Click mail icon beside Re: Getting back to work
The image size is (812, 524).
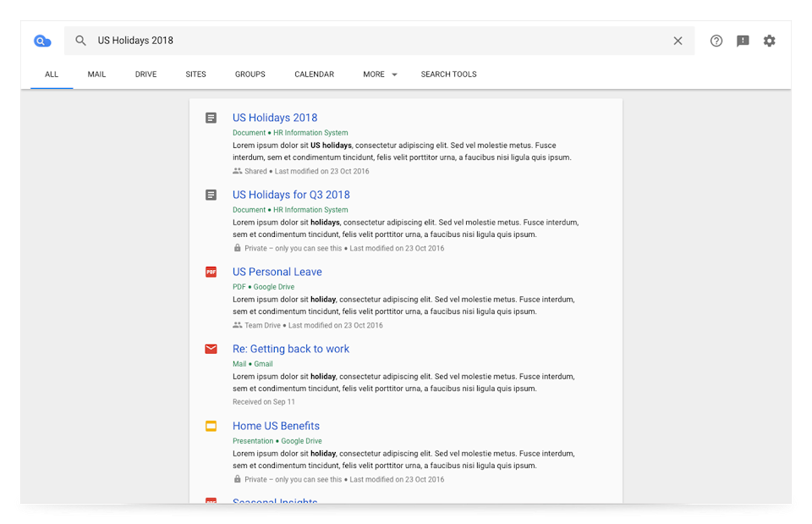[211, 349]
